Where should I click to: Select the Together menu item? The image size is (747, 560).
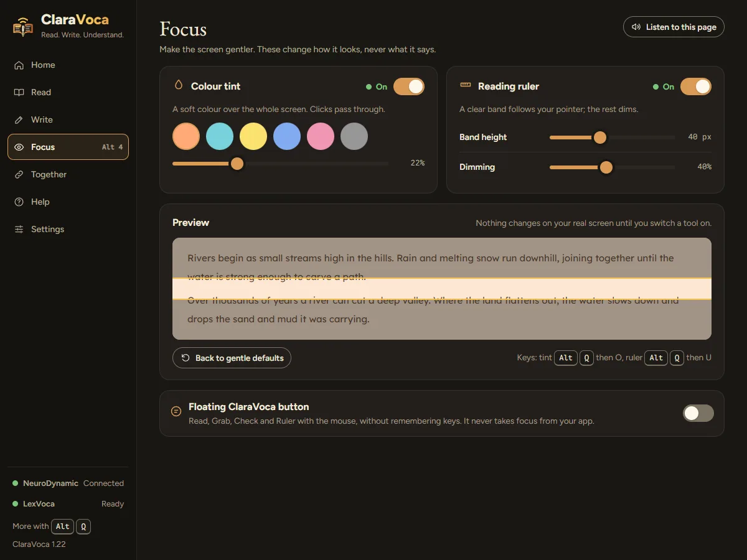(68, 174)
